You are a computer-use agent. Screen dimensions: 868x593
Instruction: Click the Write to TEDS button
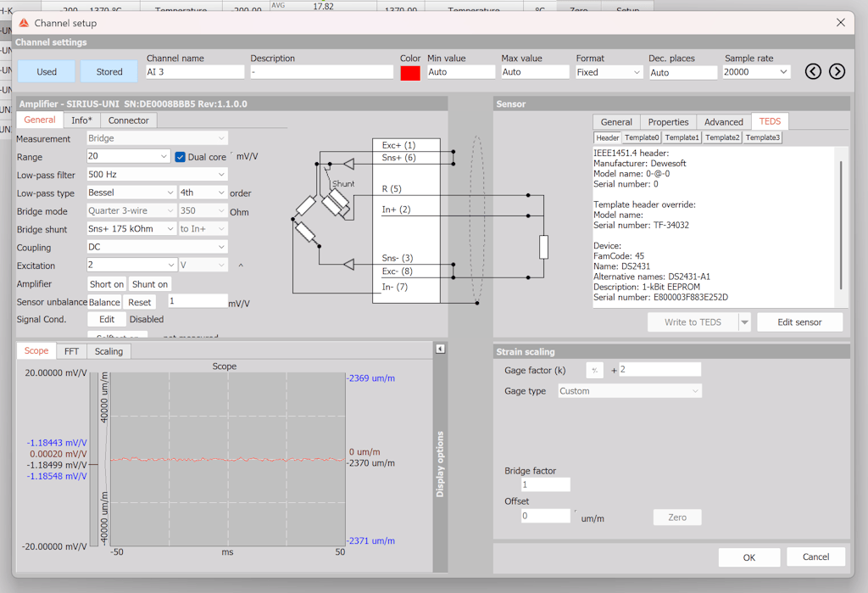693,322
